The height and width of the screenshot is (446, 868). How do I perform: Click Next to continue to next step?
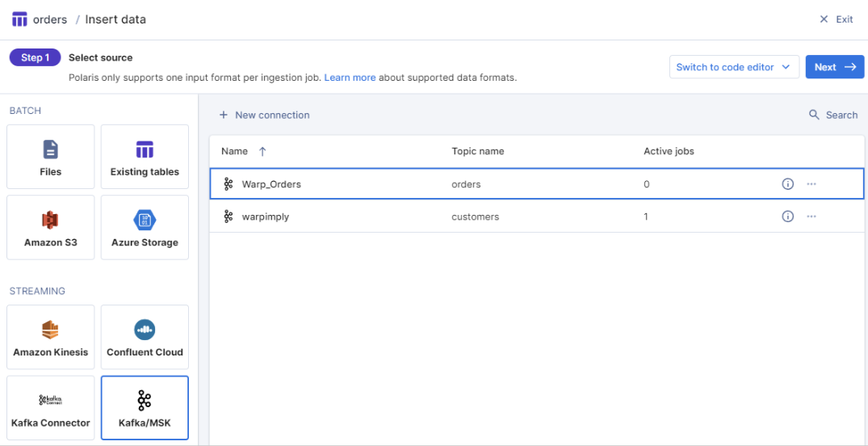tap(834, 67)
